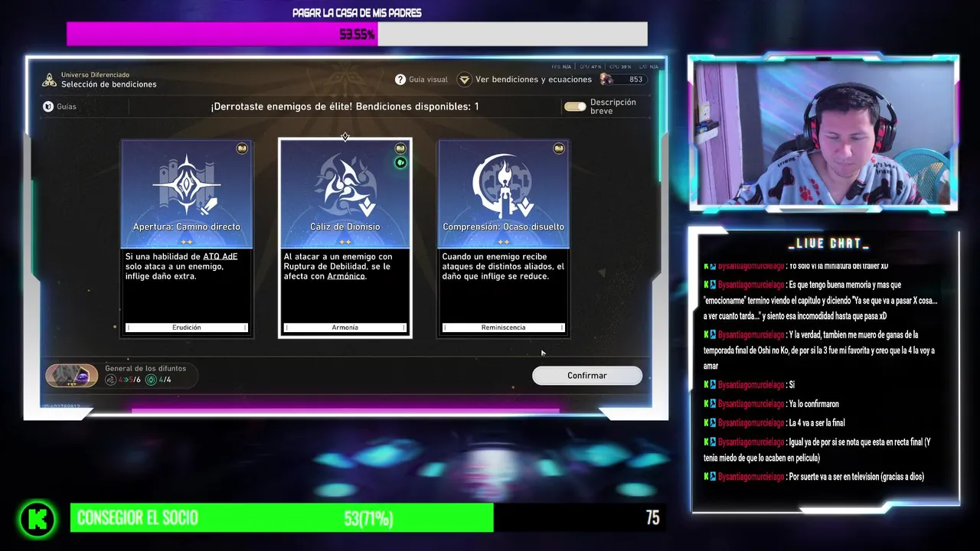Select the Comprensión: Ocaso disuelto blessing card
The image size is (980, 551).
tap(503, 238)
